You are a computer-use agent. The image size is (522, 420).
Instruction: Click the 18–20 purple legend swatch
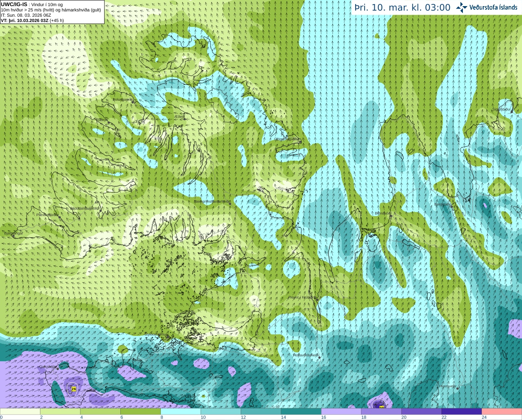click(382, 411)
